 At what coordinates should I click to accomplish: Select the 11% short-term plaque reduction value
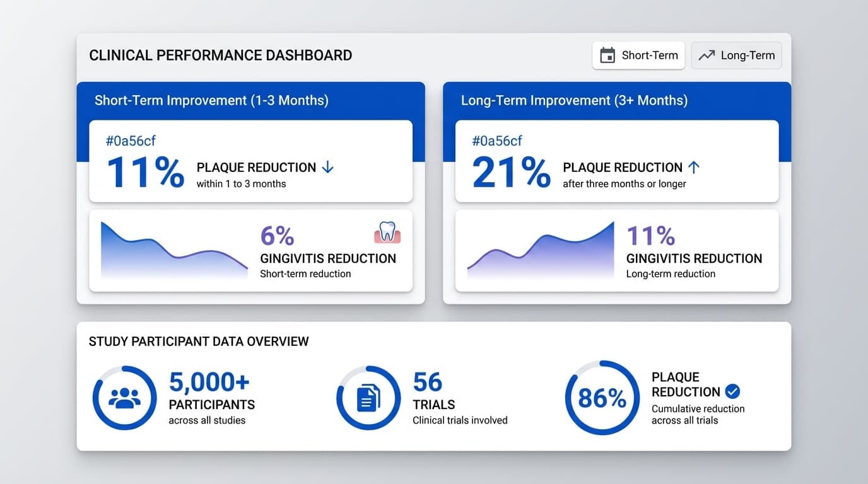[x=145, y=171]
